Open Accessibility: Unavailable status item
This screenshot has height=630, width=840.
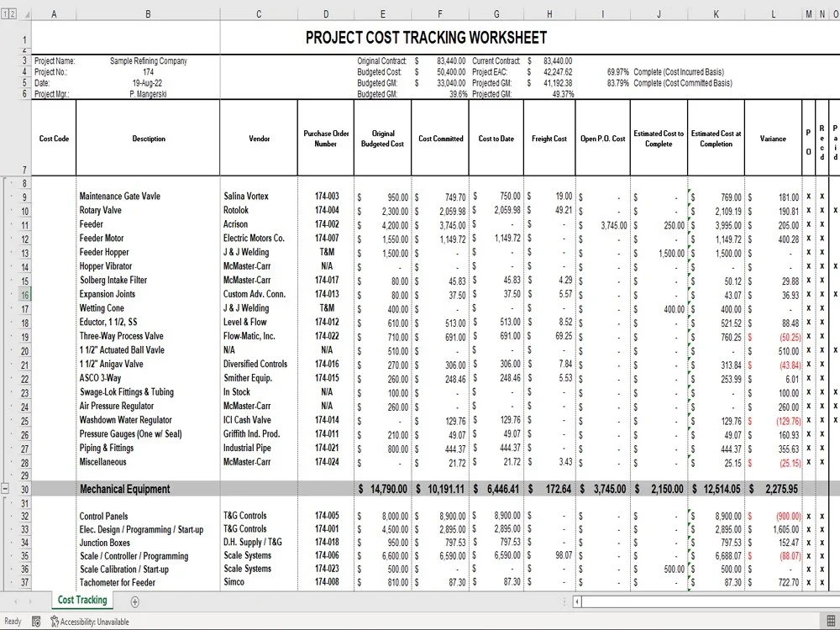tap(90, 622)
